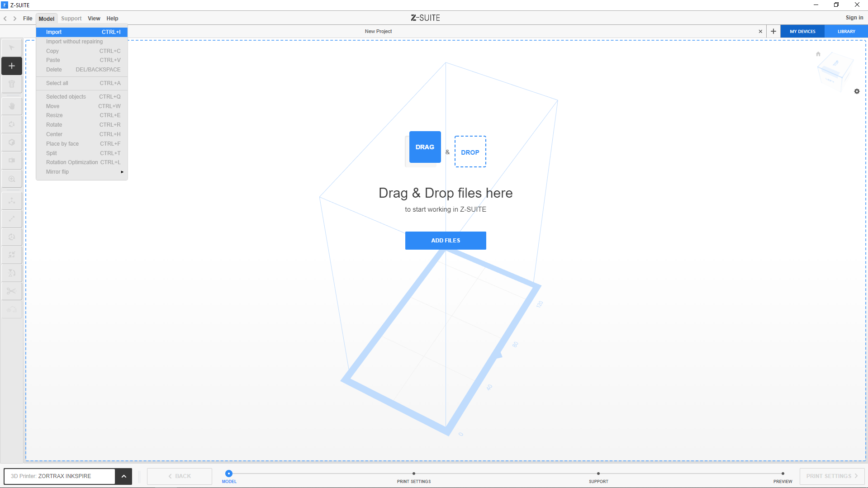The width and height of the screenshot is (868, 488).
Task: Click the add model plus tool in sidebar
Action: tap(12, 66)
